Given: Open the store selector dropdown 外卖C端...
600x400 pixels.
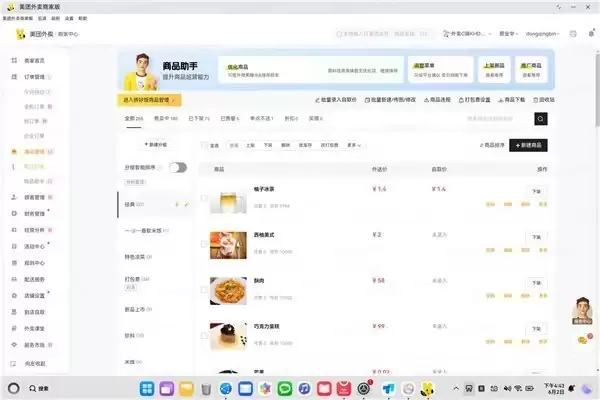Looking at the screenshot, I should tap(467, 34).
